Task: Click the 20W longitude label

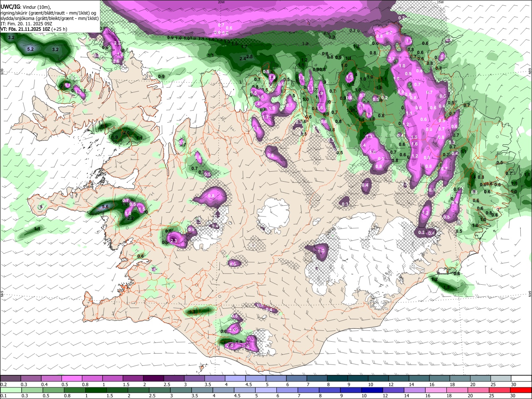Action: click(221, 2)
